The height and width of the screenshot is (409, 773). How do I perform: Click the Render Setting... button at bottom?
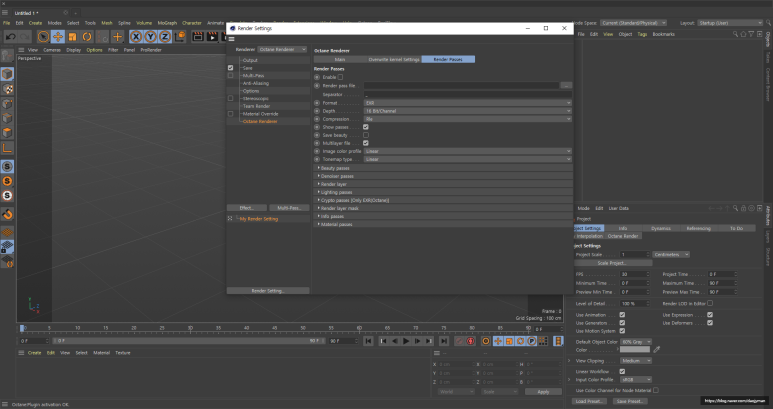[x=268, y=291]
